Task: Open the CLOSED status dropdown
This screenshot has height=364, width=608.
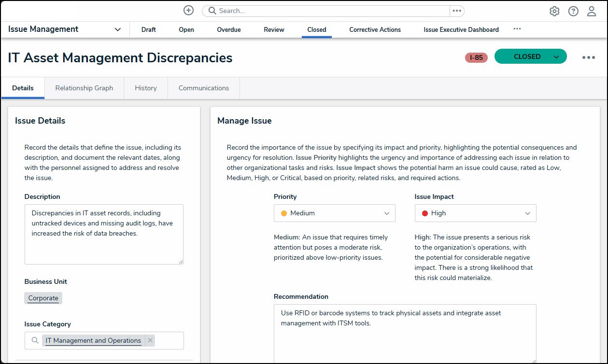Action: tap(556, 57)
